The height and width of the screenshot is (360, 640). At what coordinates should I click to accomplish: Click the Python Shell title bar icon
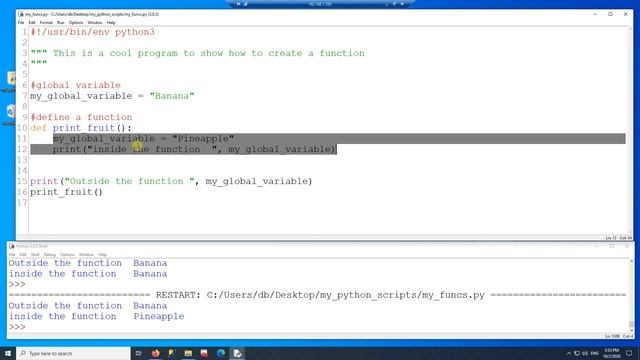tap(11, 246)
